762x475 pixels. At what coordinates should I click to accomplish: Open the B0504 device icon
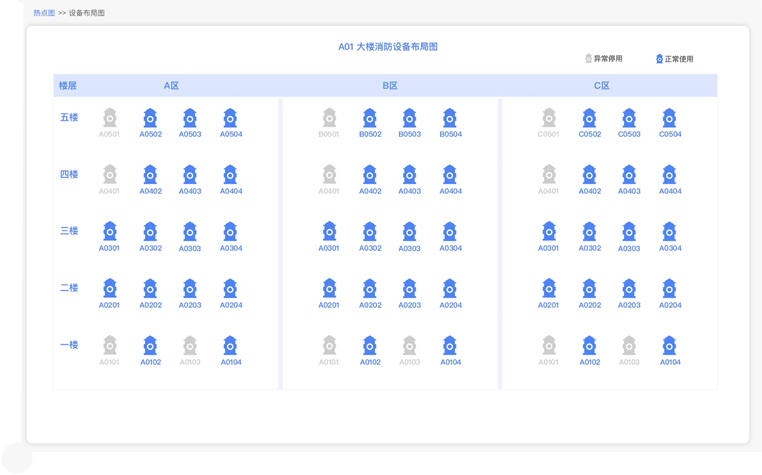450,118
